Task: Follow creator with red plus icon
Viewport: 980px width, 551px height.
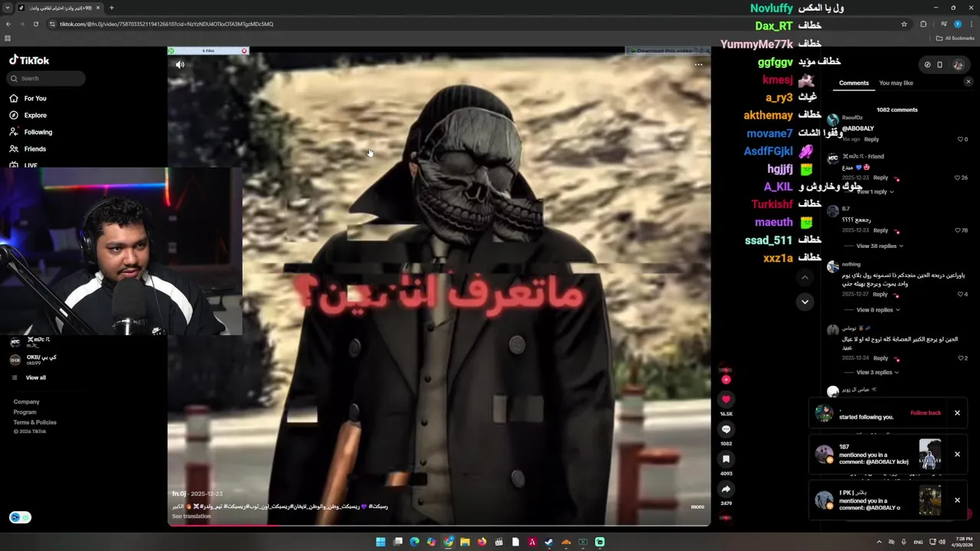Action: coord(726,380)
